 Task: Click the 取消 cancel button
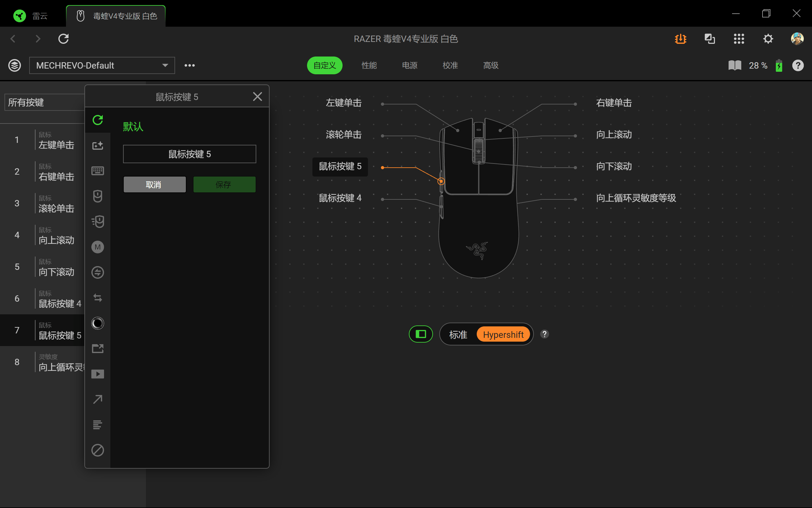[154, 184]
